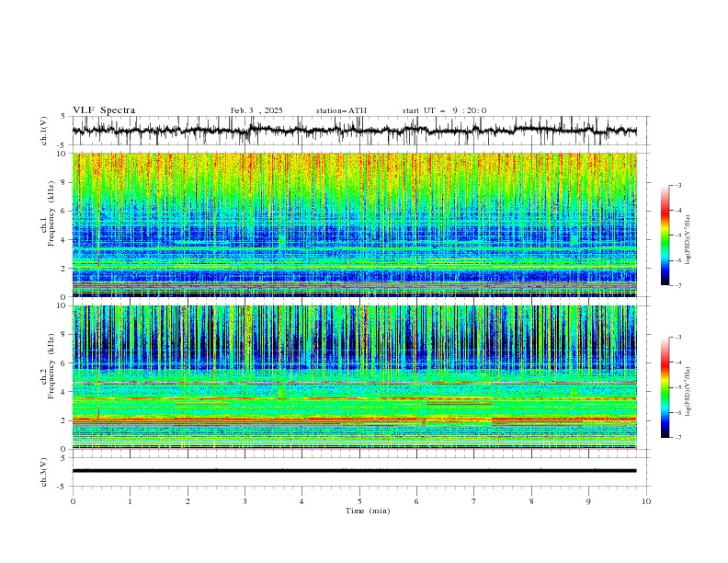Click the "-6" tick on ch.2 colorbar
Viewport: 728px width, 563px height.
pos(677,412)
